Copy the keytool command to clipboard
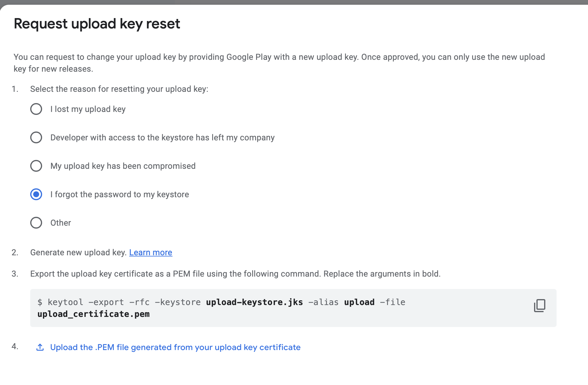 [539, 306]
